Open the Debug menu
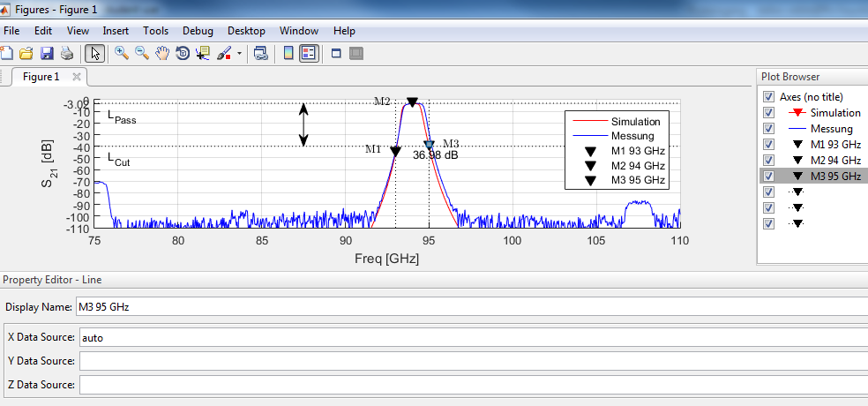The width and height of the screenshot is (868, 406). 198,31
